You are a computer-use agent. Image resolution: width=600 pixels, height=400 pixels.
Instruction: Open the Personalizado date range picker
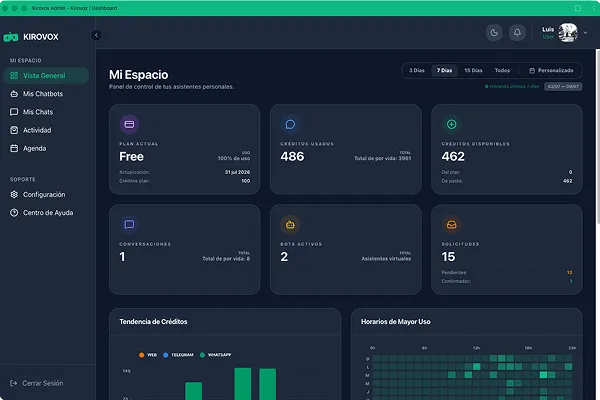pyautogui.click(x=551, y=70)
